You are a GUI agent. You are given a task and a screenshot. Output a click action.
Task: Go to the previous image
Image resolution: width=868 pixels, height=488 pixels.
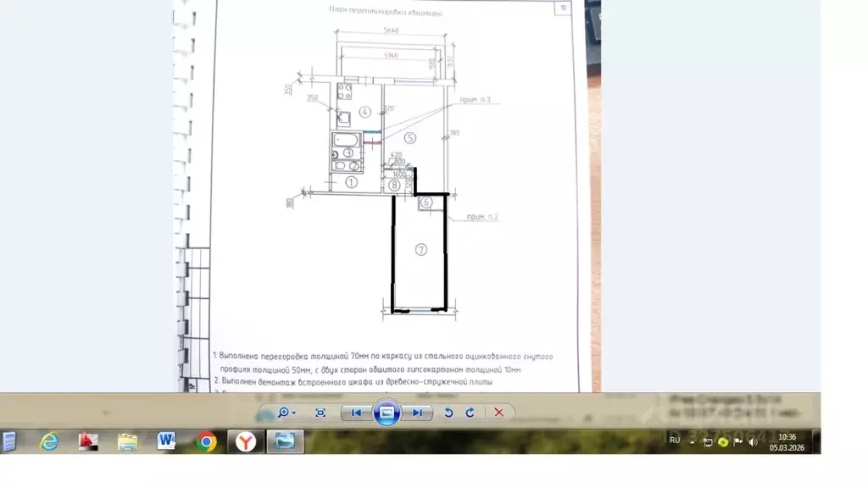[x=357, y=413]
